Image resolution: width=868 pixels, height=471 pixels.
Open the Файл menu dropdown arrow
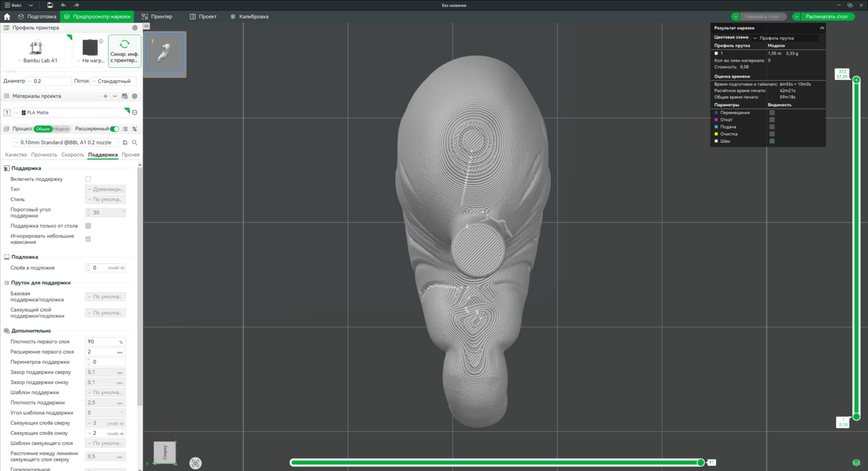coord(31,5)
